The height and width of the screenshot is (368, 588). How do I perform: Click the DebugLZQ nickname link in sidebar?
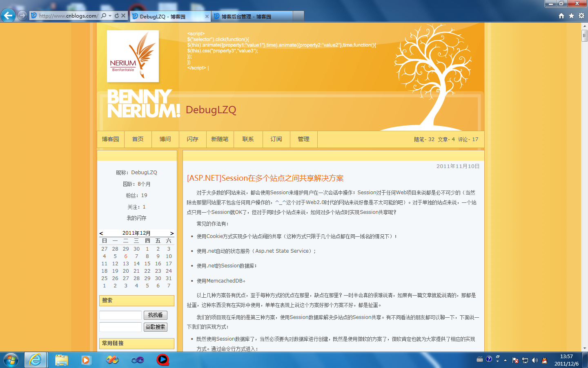point(144,173)
